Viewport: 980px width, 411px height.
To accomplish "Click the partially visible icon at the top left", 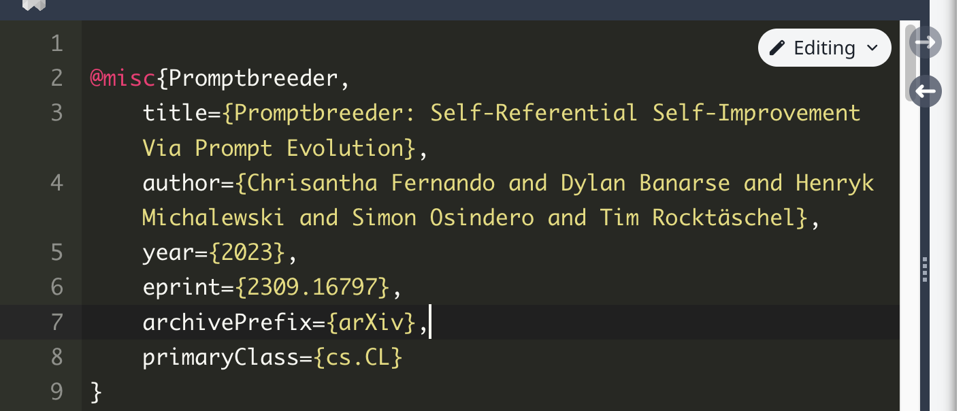I will point(33,5).
